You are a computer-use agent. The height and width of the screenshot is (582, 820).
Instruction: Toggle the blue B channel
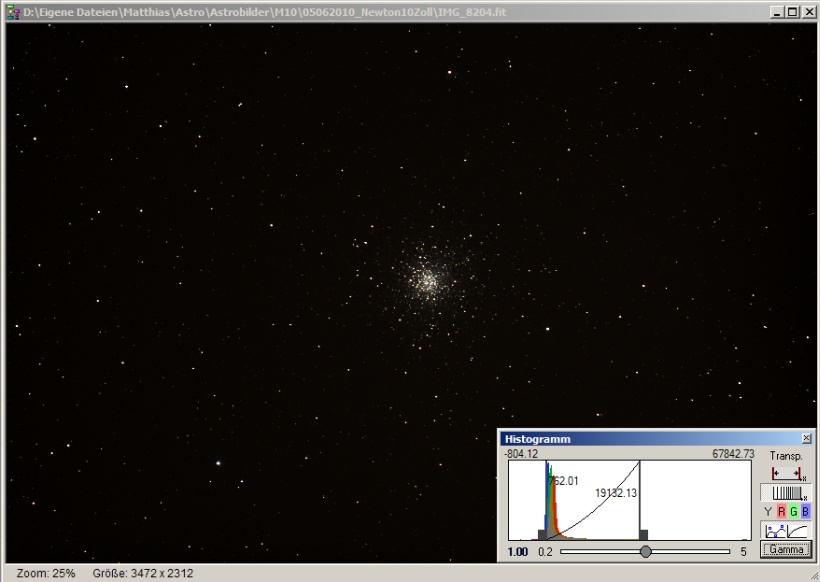[806, 512]
